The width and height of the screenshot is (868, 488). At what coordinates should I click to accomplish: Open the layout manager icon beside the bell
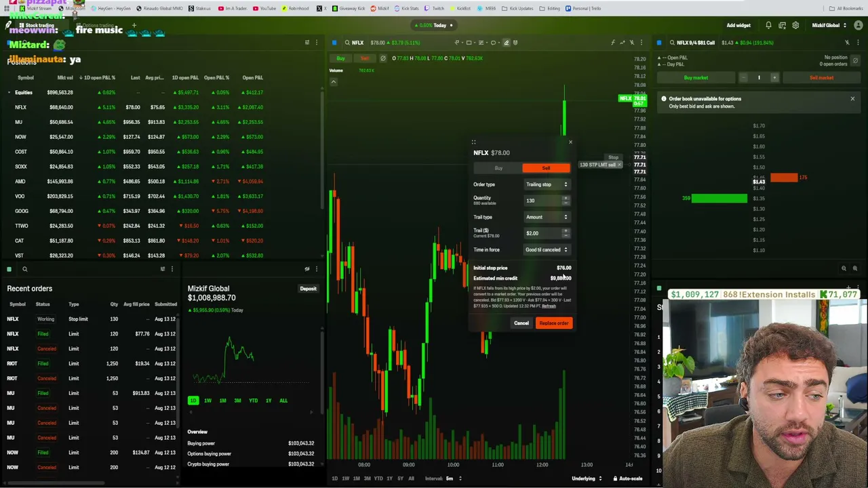coord(782,26)
